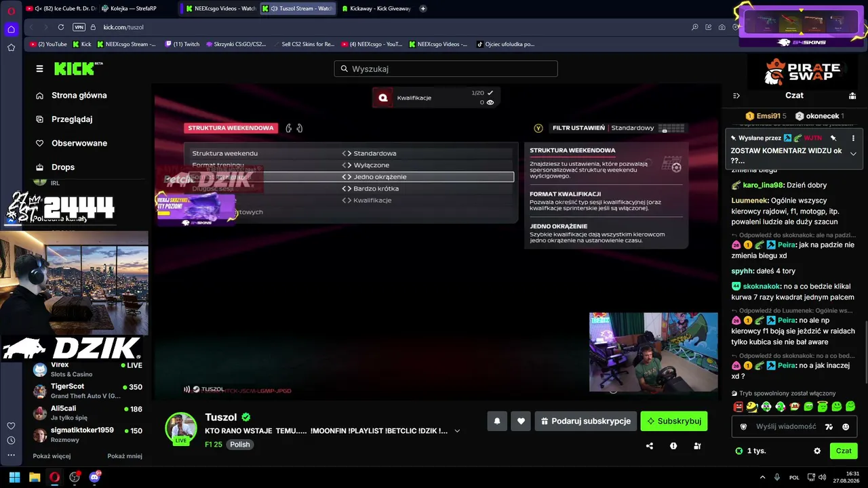Viewport: 868px width, 488px height.
Task: Open sigmatiktoker1959 channel in sidebar
Action: 88,434
